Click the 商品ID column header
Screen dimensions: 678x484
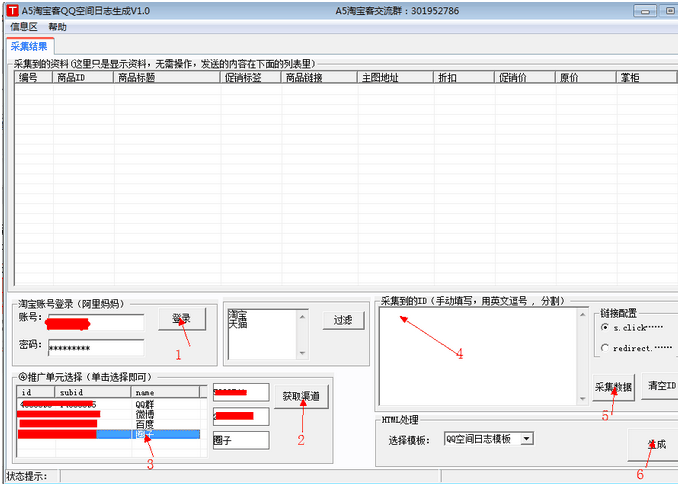pos(83,77)
